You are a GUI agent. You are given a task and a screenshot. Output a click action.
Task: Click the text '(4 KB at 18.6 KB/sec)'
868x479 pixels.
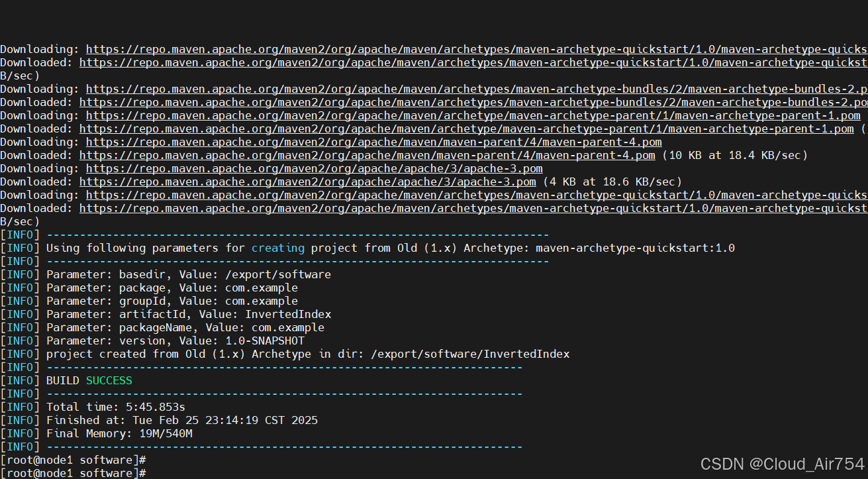612,182
